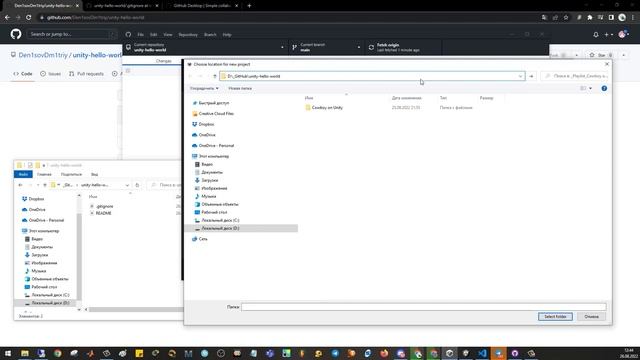Bookmark page with the star in address bar
The height and width of the screenshot is (360, 640).
point(566,18)
